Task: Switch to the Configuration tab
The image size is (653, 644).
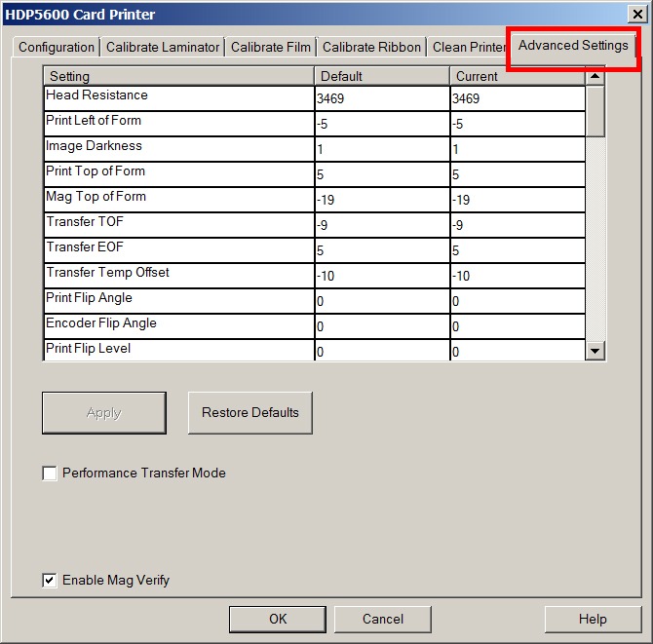Action: (x=57, y=47)
